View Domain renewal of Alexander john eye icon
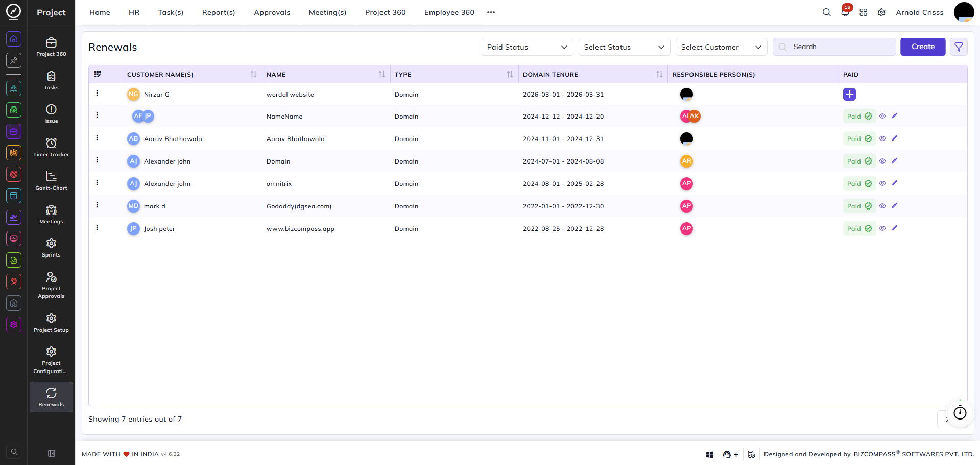 882,161
